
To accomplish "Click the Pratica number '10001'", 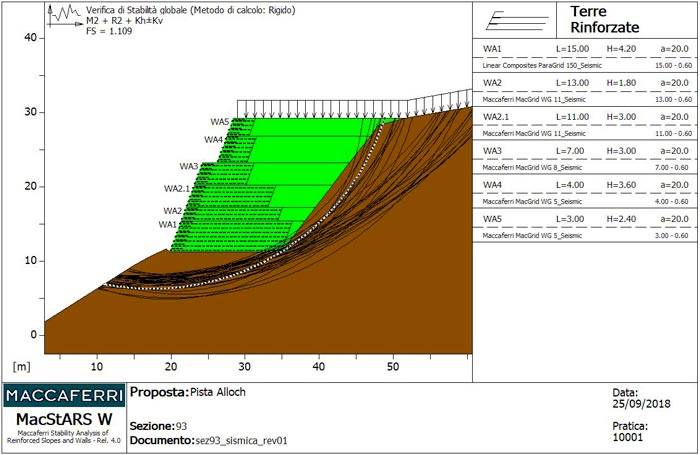I will point(627,437).
